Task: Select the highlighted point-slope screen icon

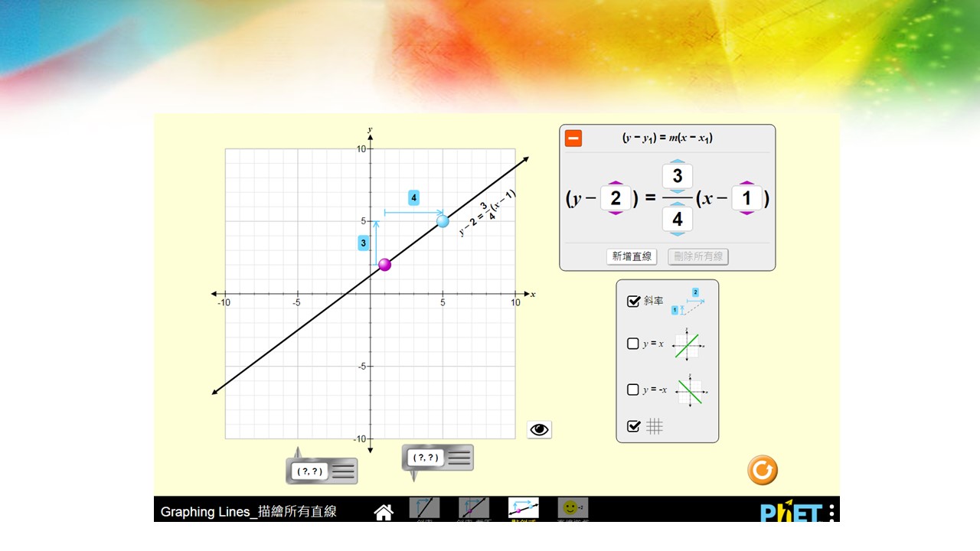Action: [x=524, y=508]
